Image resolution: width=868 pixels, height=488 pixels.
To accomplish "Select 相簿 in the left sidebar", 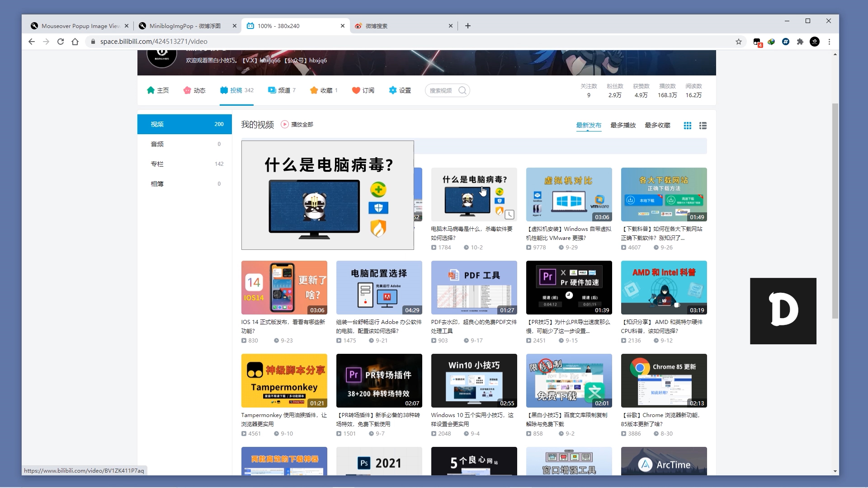I will point(184,184).
